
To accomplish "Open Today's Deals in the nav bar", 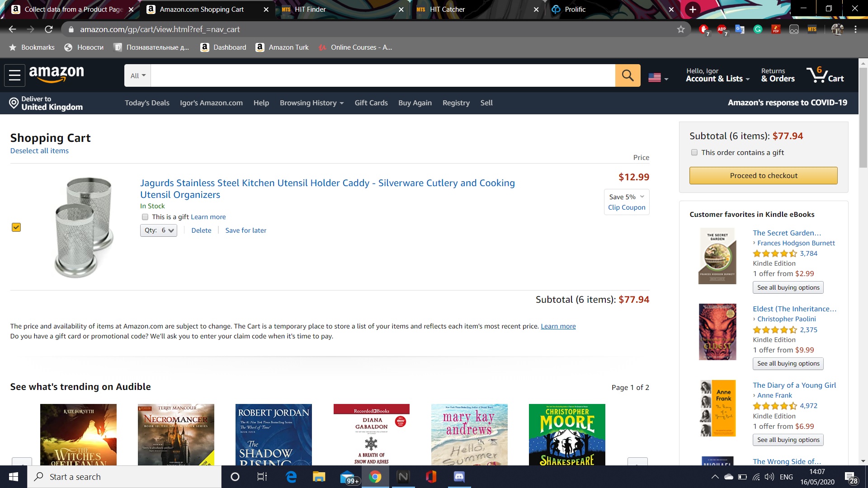I will click(147, 103).
